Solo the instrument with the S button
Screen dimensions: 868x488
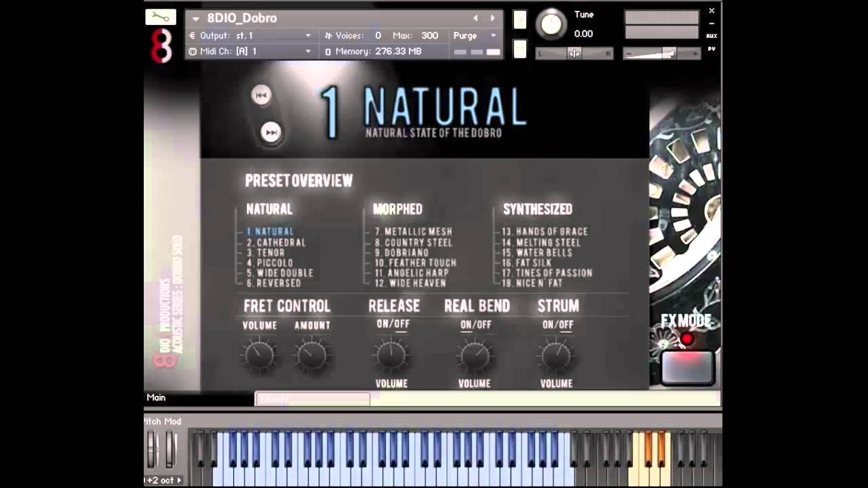point(520,20)
